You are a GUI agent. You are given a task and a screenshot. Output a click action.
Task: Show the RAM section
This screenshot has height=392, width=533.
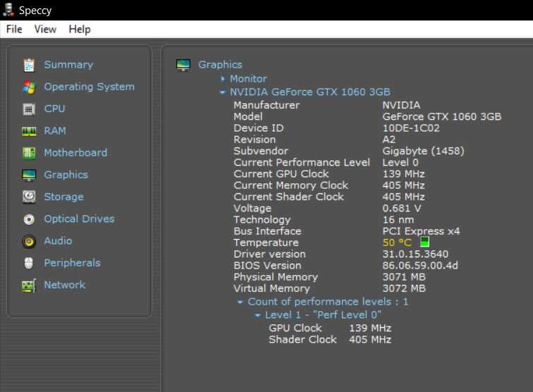55,131
